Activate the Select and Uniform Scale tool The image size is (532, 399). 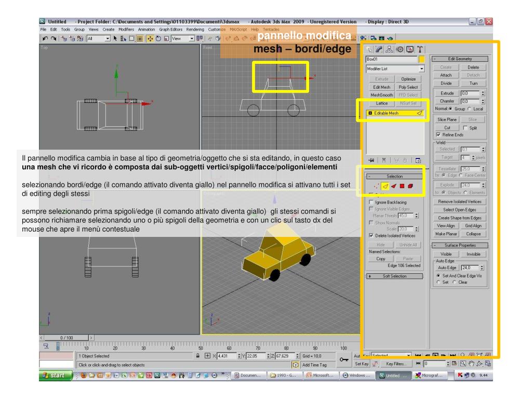[x=166, y=38]
